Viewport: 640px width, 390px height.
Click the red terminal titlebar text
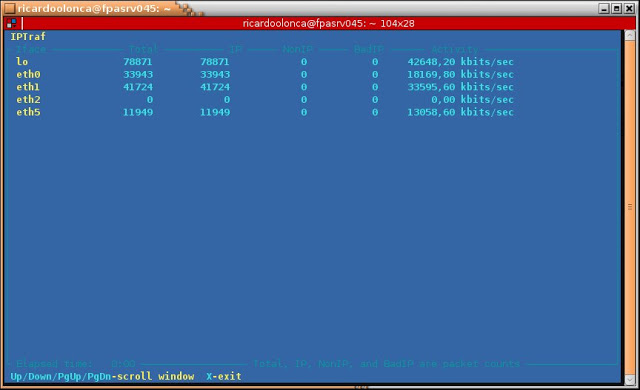coord(328,24)
